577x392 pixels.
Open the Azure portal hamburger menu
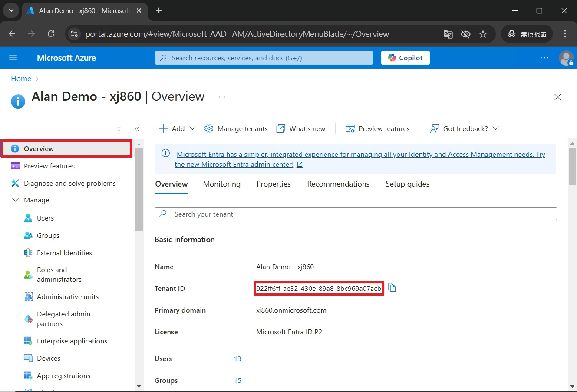coord(13,58)
